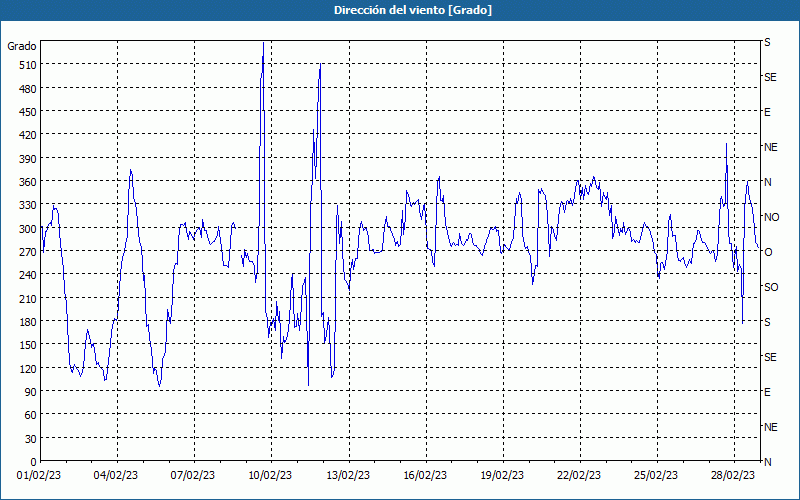Viewport: 800px width, 500px height.
Task: Click the 210 degree axis label
Action: click(27, 298)
